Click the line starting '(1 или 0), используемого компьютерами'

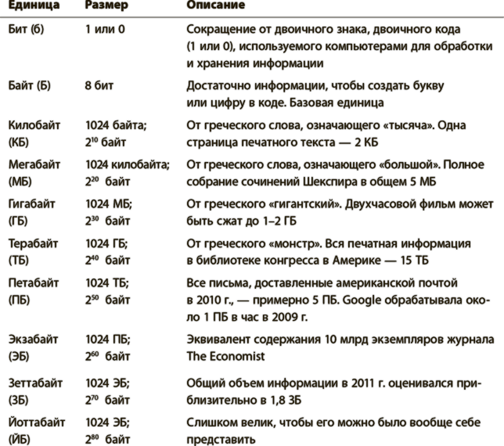click(340, 46)
